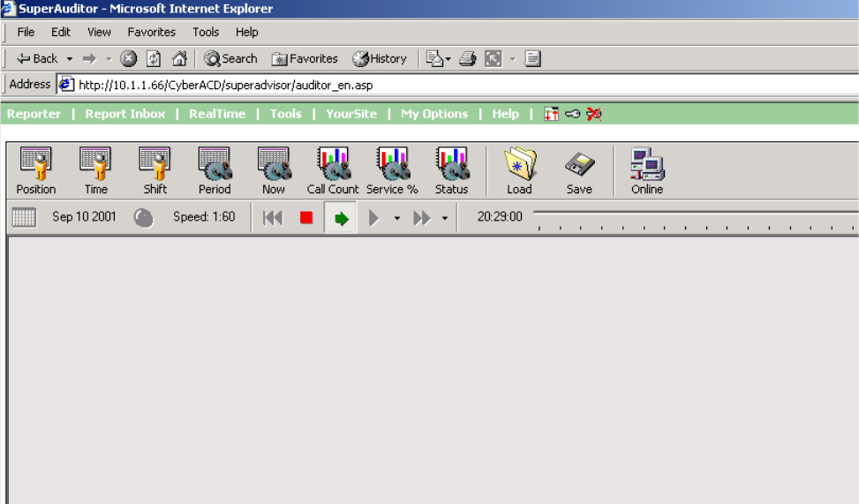Fast forward the playback
Screen dimensions: 859x504
(x=421, y=218)
